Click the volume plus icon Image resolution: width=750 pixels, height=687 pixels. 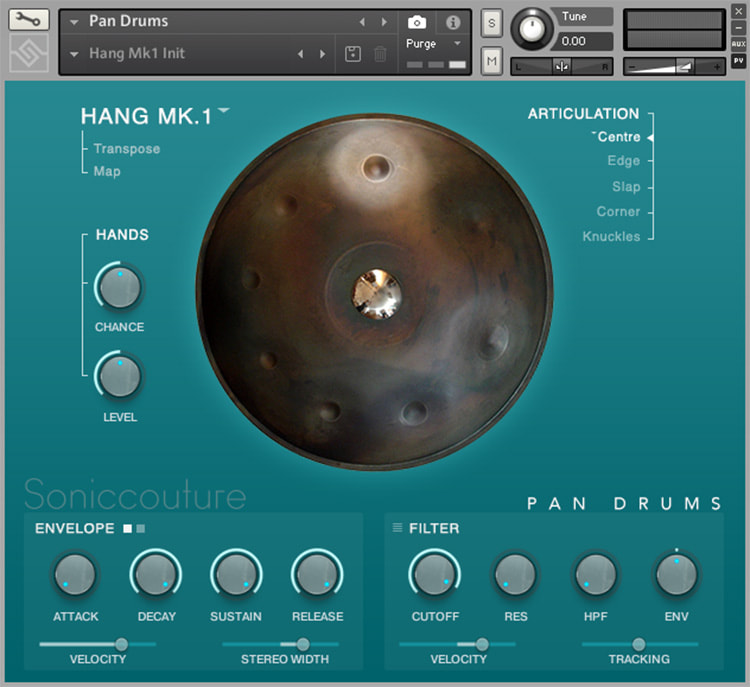(x=717, y=67)
